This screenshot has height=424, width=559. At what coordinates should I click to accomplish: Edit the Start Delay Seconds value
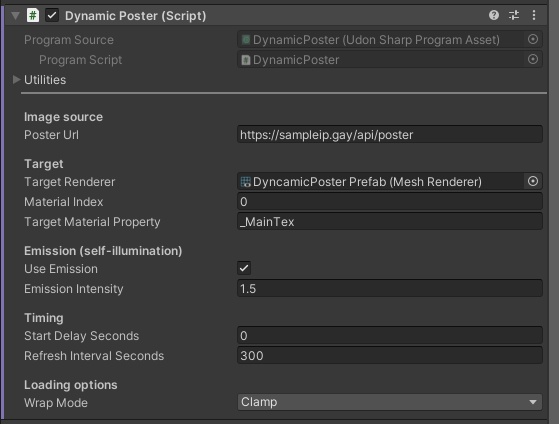coord(390,335)
